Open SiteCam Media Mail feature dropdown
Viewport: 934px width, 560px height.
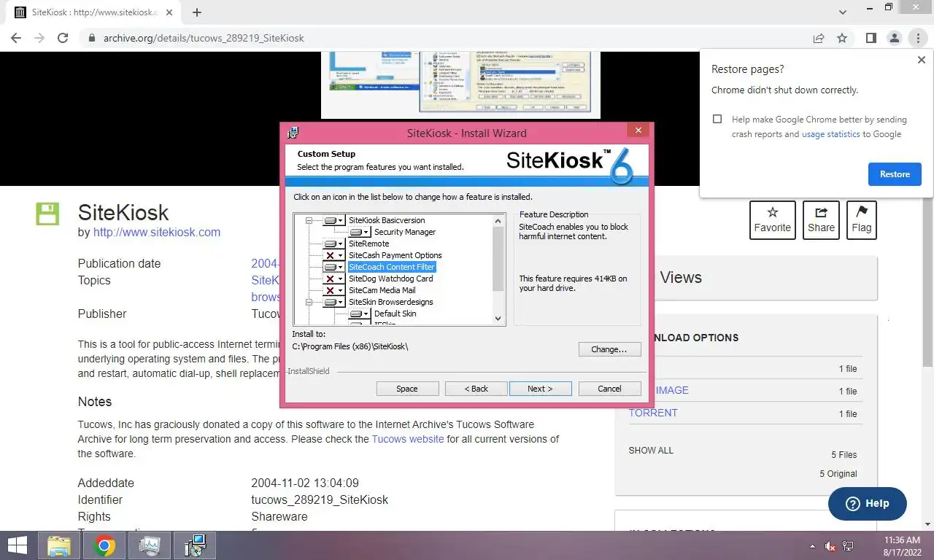tap(334, 290)
